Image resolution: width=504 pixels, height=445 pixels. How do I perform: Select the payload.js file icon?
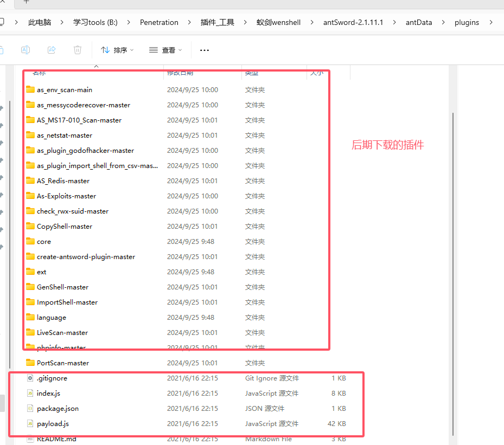[30, 424]
